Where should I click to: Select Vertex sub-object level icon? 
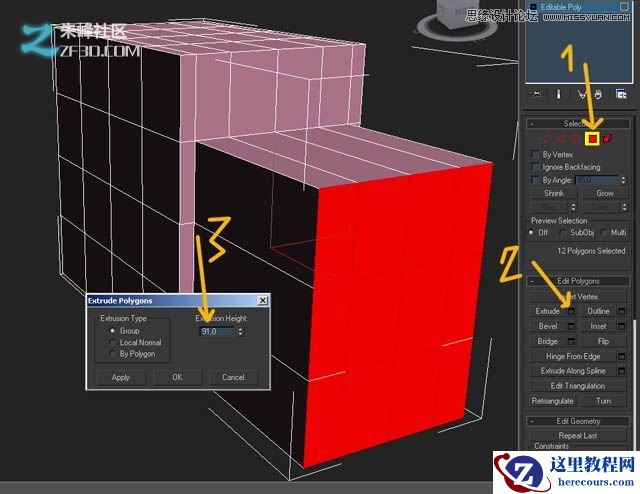point(544,139)
